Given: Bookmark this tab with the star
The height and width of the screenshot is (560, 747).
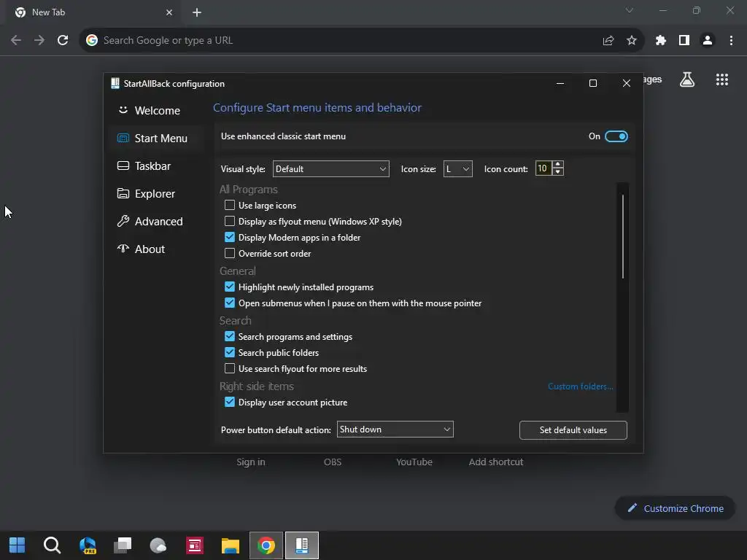Looking at the screenshot, I should pyautogui.click(x=632, y=41).
